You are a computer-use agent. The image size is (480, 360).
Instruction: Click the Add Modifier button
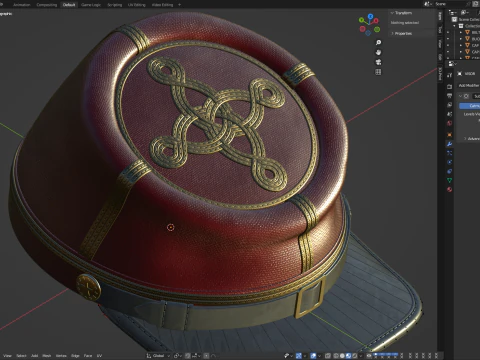tap(469, 86)
